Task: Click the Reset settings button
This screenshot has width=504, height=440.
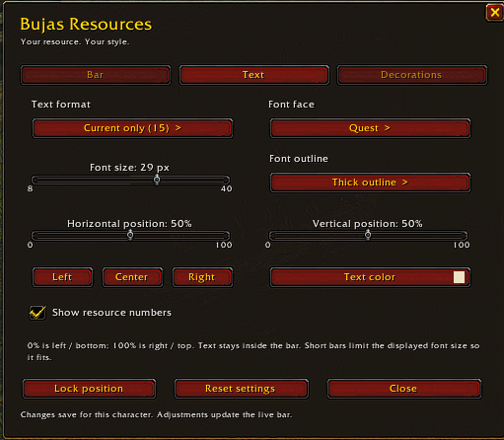Action: coord(241,389)
